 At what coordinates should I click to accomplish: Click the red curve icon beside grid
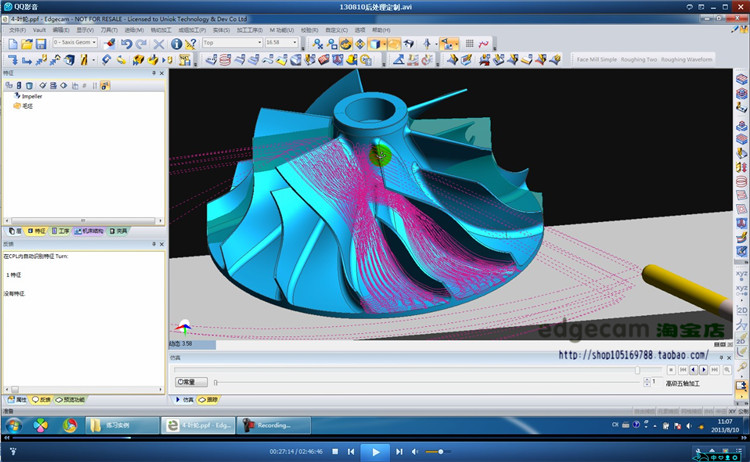coord(484,44)
